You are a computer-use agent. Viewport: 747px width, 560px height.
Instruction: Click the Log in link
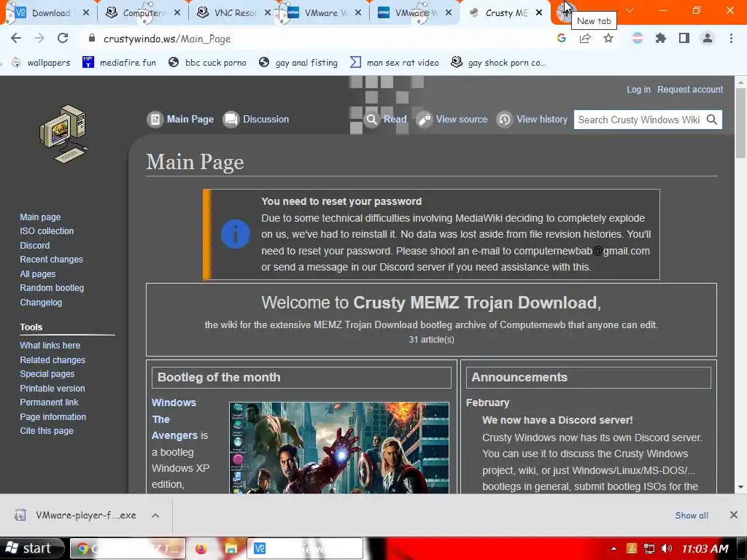[x=638, y=90]
